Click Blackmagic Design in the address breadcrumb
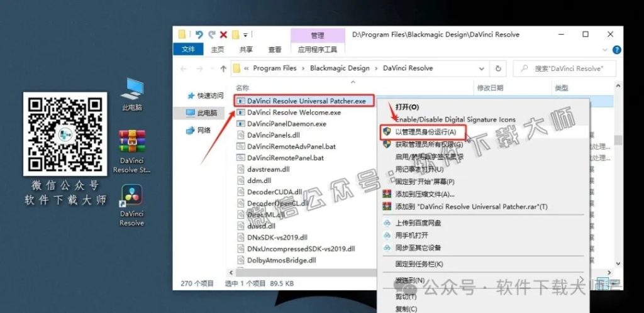The width and height of the screenshot is (644, 313). click(340, 68)
